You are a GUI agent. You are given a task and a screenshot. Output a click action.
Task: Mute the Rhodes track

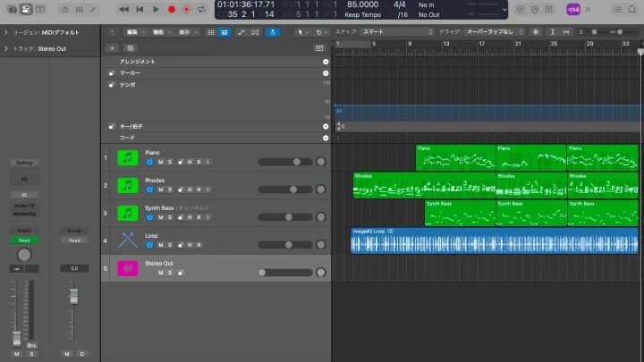click(x=160, y=189)
